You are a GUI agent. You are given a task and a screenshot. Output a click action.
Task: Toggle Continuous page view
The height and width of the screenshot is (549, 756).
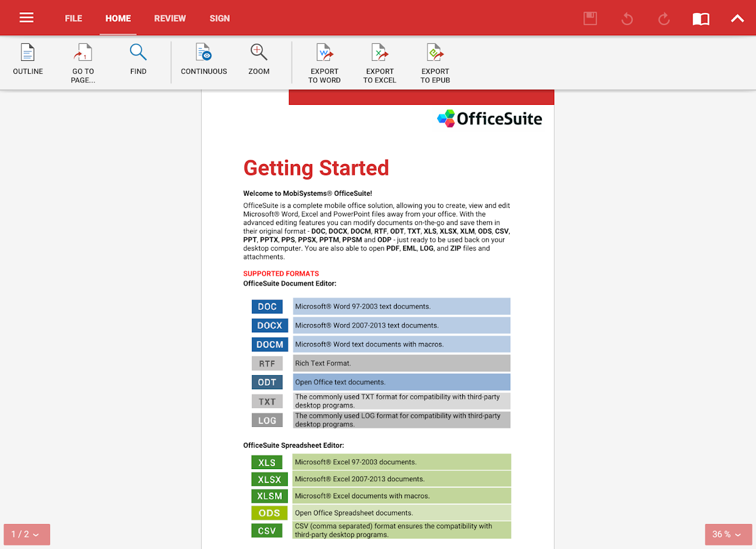pos(204,60)
